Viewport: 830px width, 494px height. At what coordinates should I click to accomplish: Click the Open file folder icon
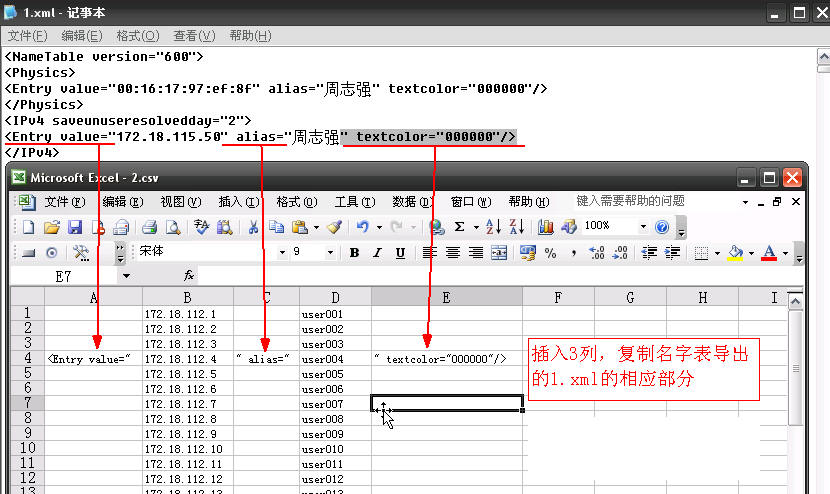pos(52,227)
